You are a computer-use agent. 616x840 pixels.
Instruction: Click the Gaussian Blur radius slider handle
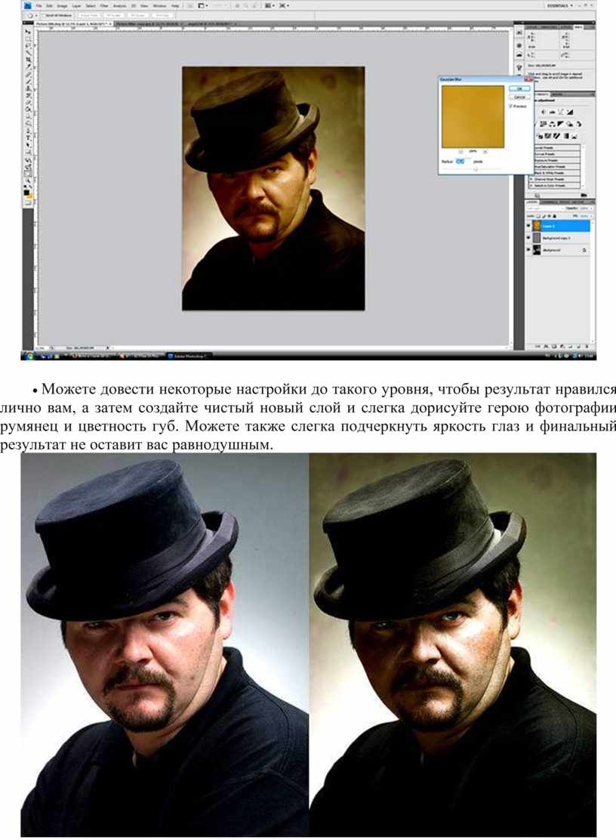tap(476, 168)
